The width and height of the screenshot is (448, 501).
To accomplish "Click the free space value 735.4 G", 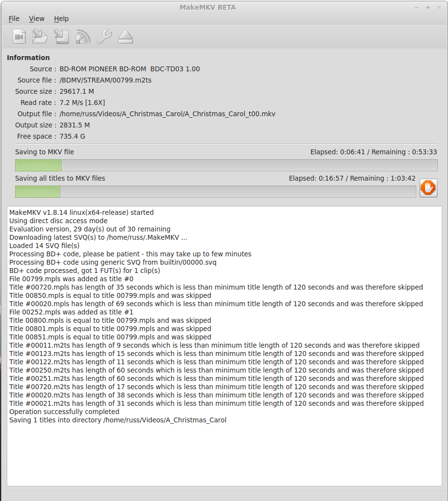I will click(72, 136).
